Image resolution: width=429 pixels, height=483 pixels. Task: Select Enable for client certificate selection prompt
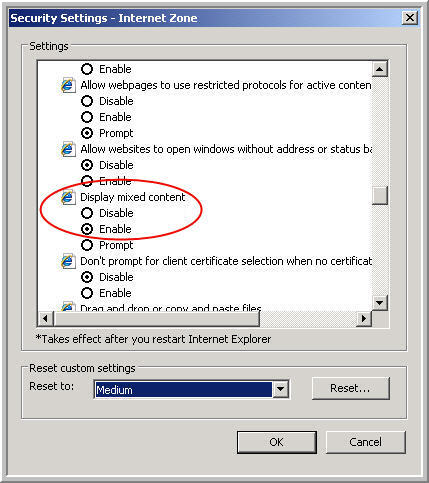[106, 293]
